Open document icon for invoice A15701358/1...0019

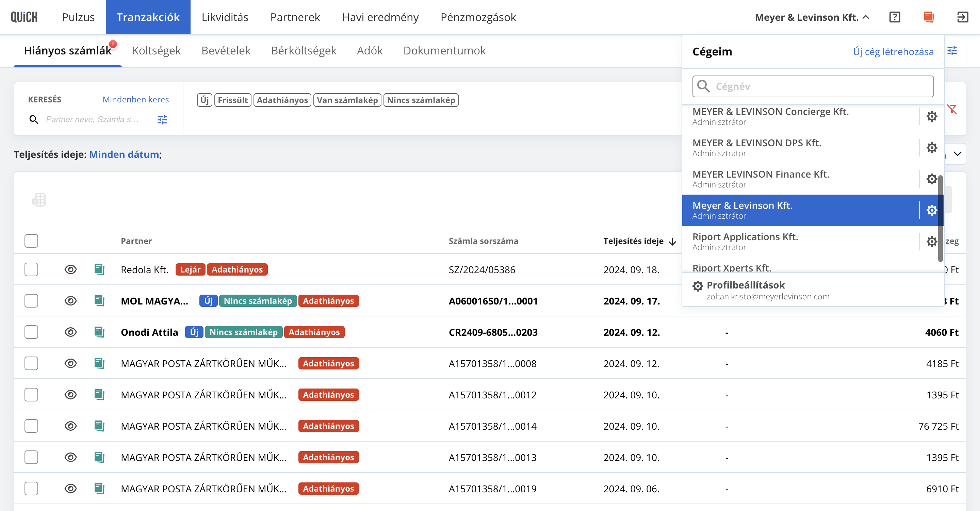[99, 488]
